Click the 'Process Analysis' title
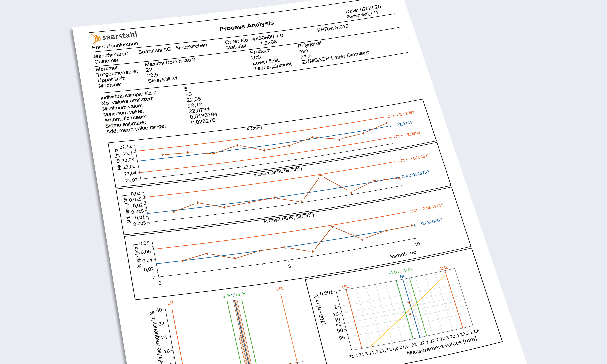Viewport: 607px width, 364px height. click(x=247, y=26)
